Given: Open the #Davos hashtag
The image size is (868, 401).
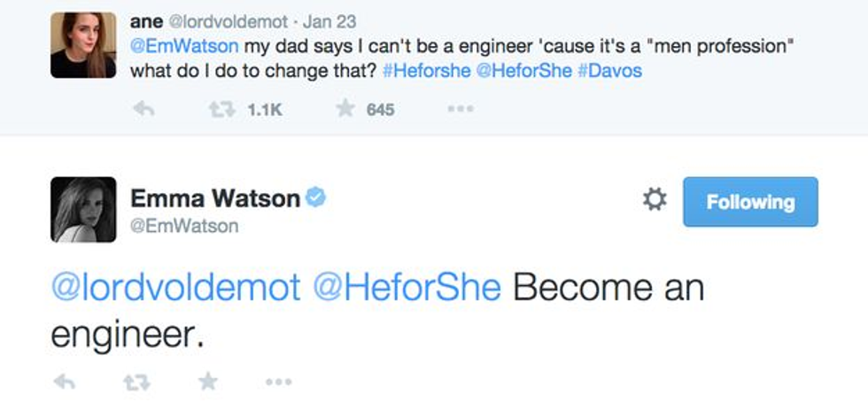Looking at the screenshot, I should [609, 71].
